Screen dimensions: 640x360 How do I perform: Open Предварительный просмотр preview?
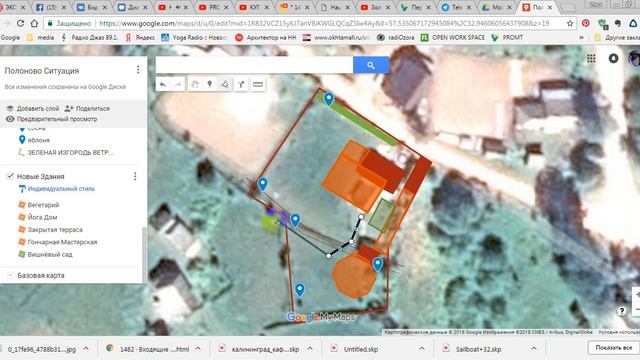[52, 119]
